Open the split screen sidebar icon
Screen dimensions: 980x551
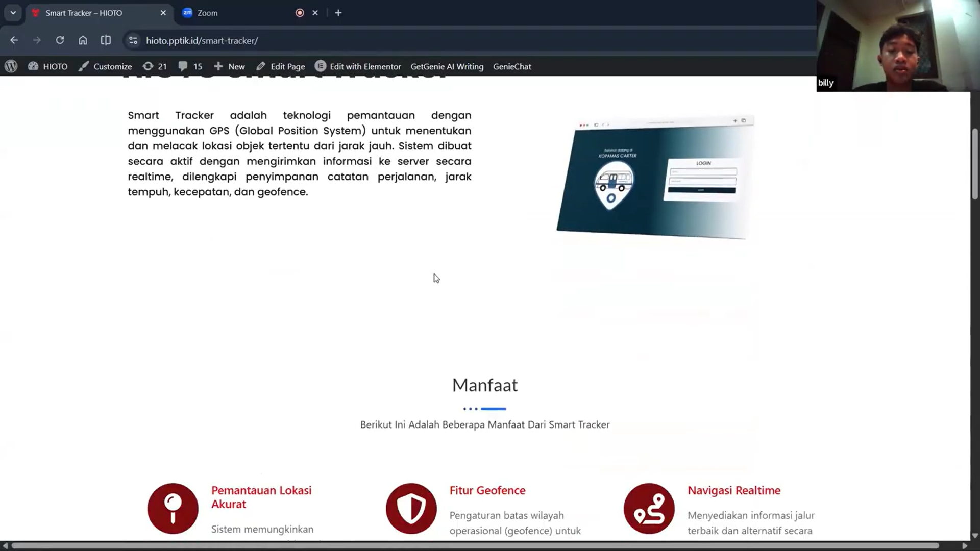tap(106, 40)
